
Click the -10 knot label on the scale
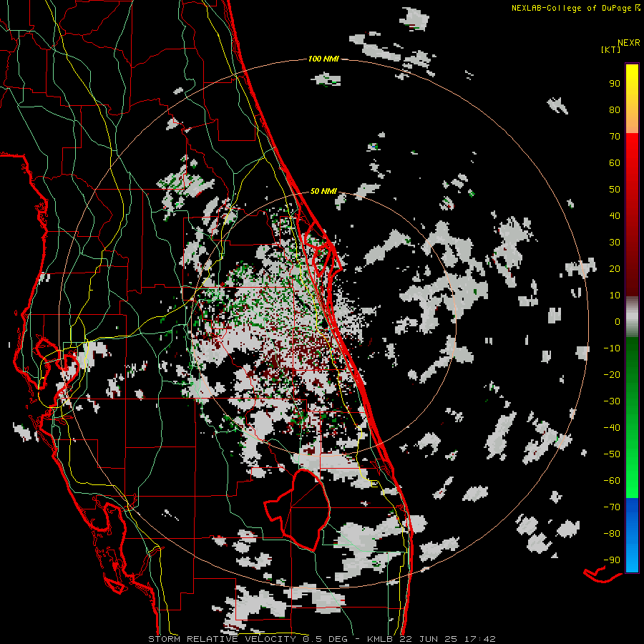[612, 348]
